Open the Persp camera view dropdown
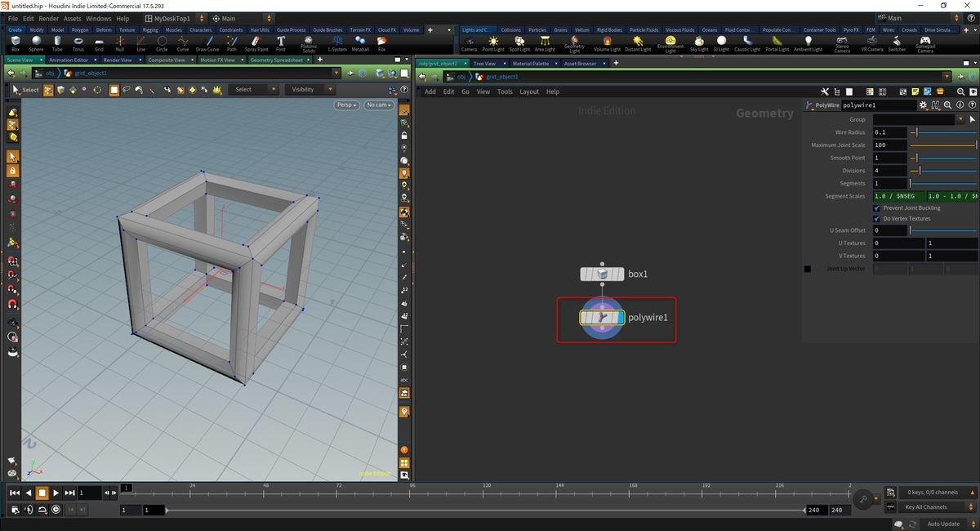Viewport: 980px width, 531px height. (x=345, y=105)
